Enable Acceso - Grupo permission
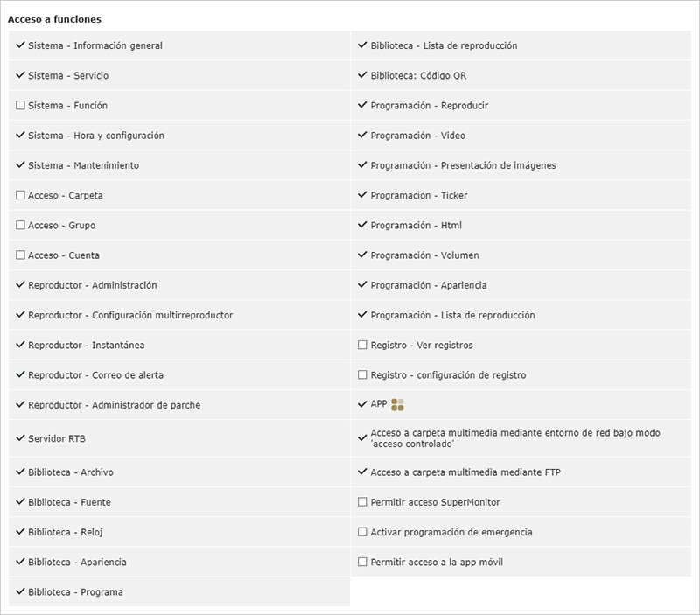The width and height of the screenshot is (700, 615). coord(20,225)
